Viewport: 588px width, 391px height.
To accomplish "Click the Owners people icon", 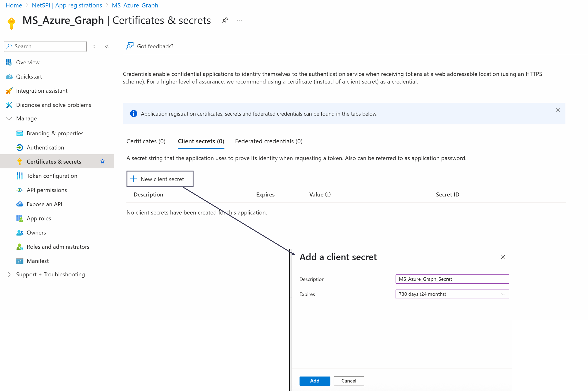I will point(20,233).
